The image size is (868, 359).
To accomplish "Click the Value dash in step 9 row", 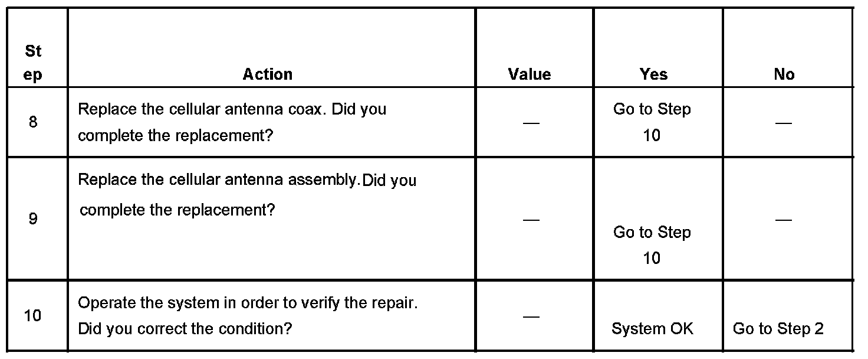I will [x=531, y=220].
